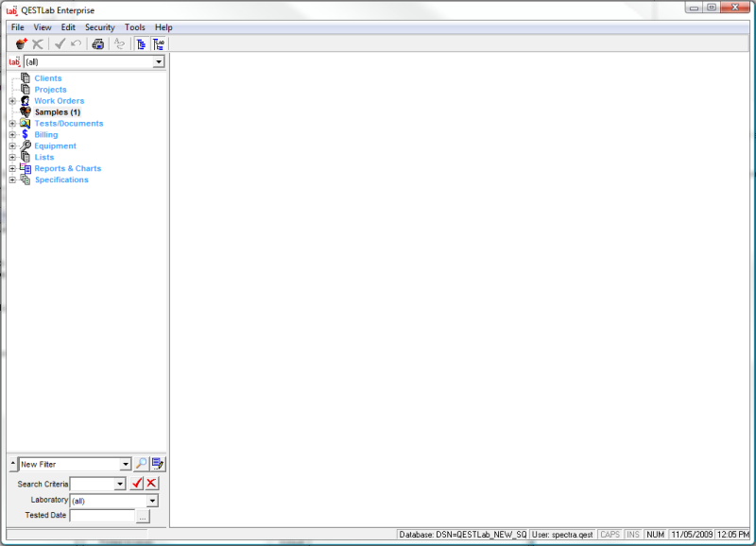Expand the Work Orders tree node
The height and width of the screenshot is (546, 756).
[x=11, y=100]
